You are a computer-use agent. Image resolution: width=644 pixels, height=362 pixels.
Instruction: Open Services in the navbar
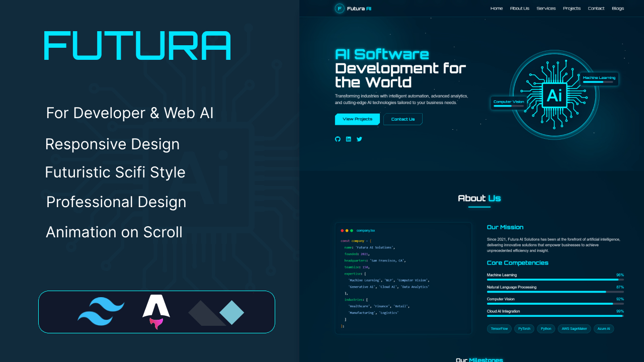coord(546,9)
